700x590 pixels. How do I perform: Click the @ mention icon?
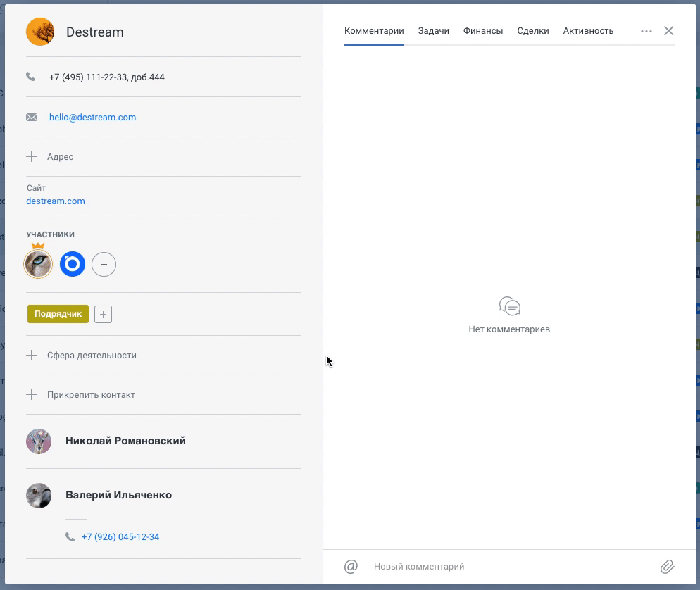pyautogui.click(x=351, y=567)
